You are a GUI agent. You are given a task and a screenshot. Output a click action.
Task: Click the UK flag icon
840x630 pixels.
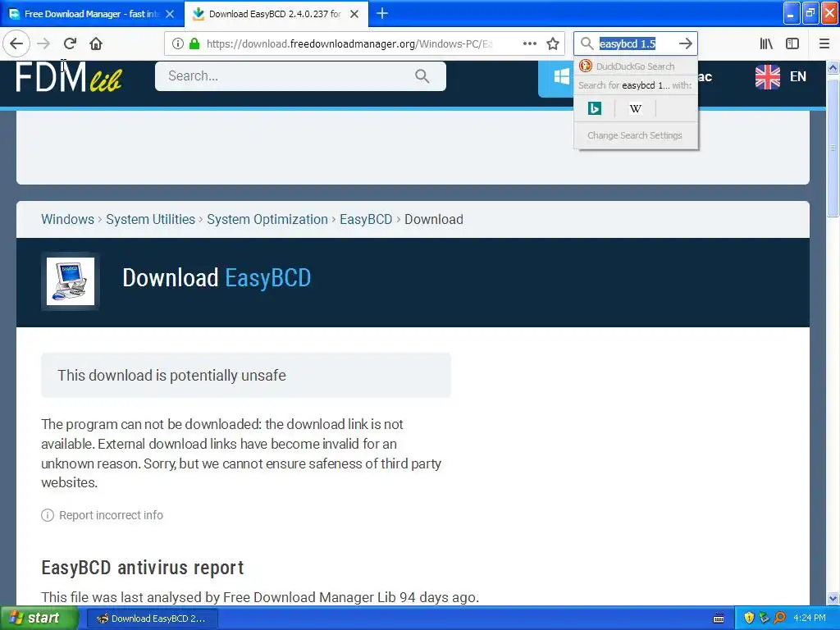coord(767,76)
